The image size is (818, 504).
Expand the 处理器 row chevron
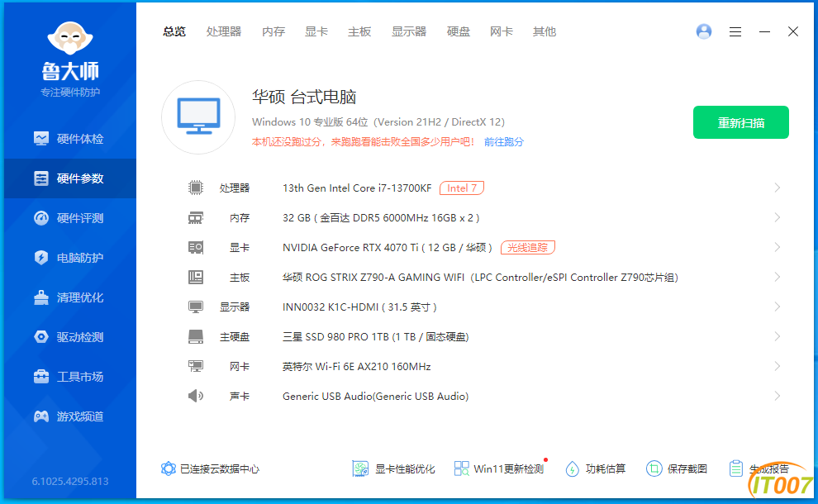pos(778,188)
